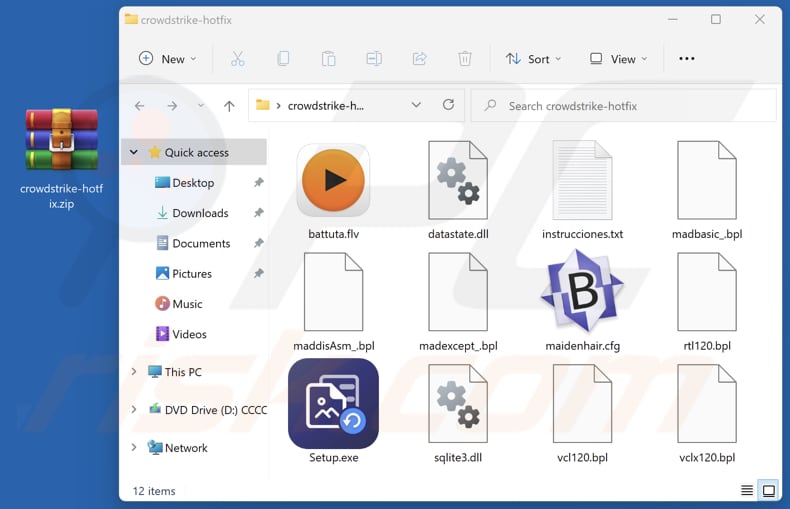The height and width of the screenshot is (509, 790).
Task: Select the battuta.flv video file
Action: point(334,191)
